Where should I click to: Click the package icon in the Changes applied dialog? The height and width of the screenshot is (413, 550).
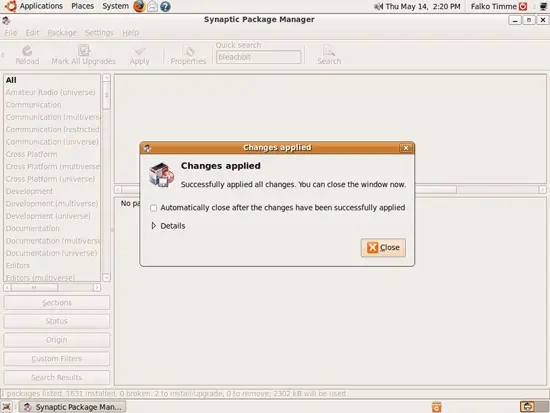161,175
